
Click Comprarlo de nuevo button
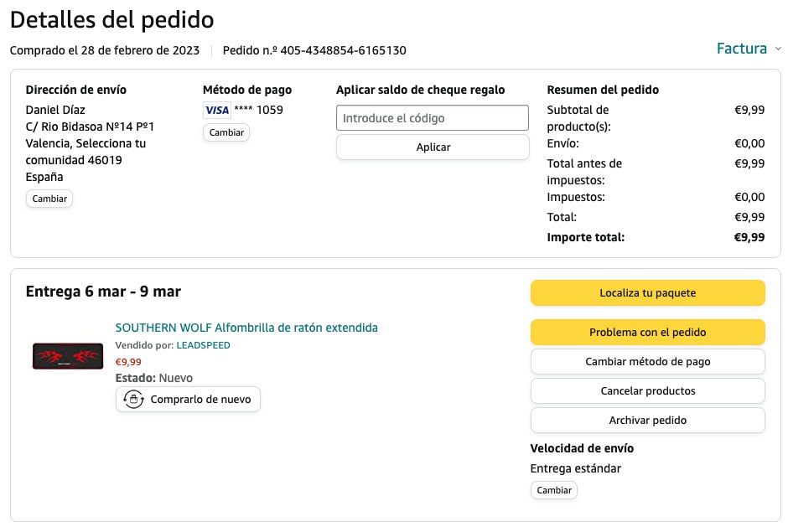[x=189, y=400]
